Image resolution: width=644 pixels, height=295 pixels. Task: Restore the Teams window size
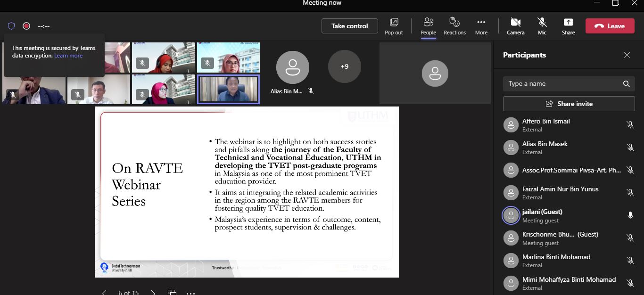click(x=615, y=3)
